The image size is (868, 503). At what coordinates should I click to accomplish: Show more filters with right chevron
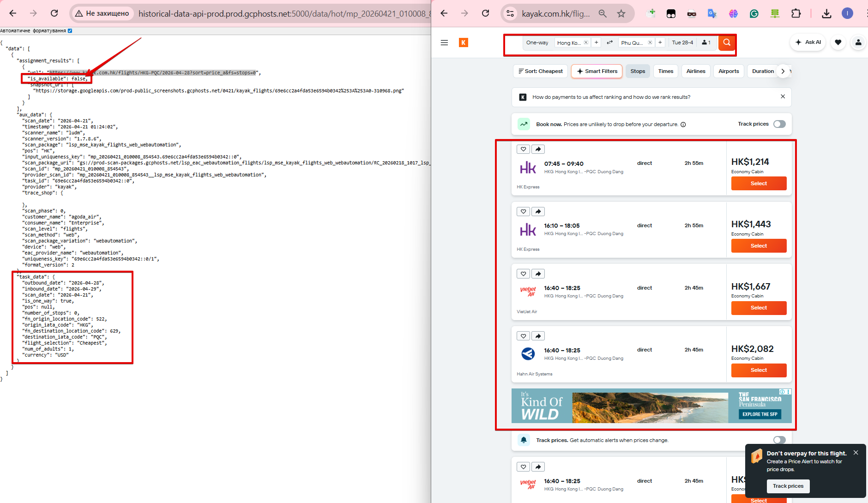pos(783,71)
